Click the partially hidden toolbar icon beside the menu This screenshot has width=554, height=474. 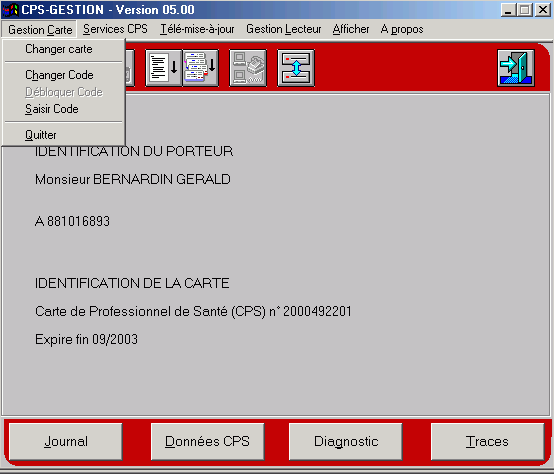130,68
